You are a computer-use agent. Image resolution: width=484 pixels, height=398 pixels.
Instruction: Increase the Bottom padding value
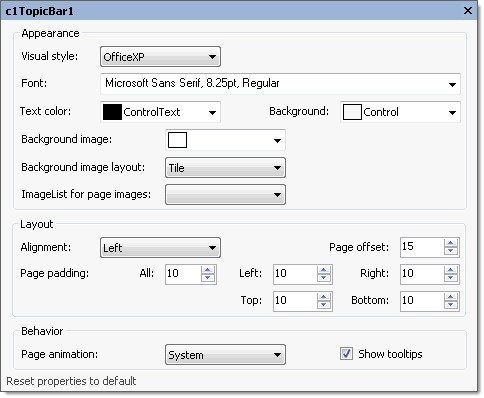451,297
